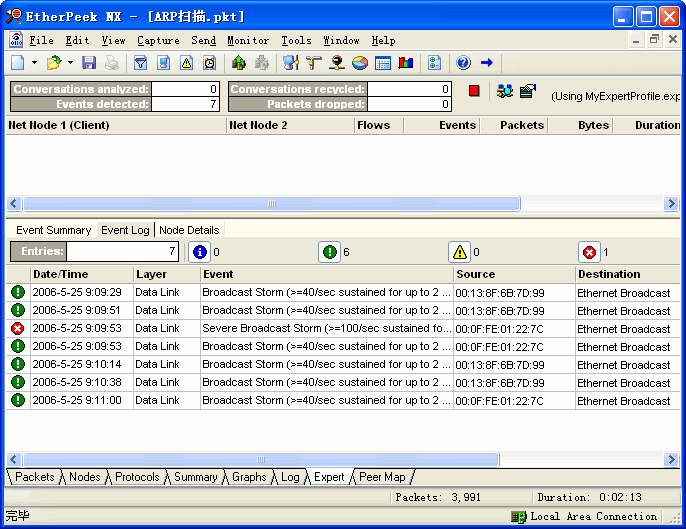Screen dimensions: 686x529
Task: Click the Save file toolbar icon
Action: pos(89,63)
